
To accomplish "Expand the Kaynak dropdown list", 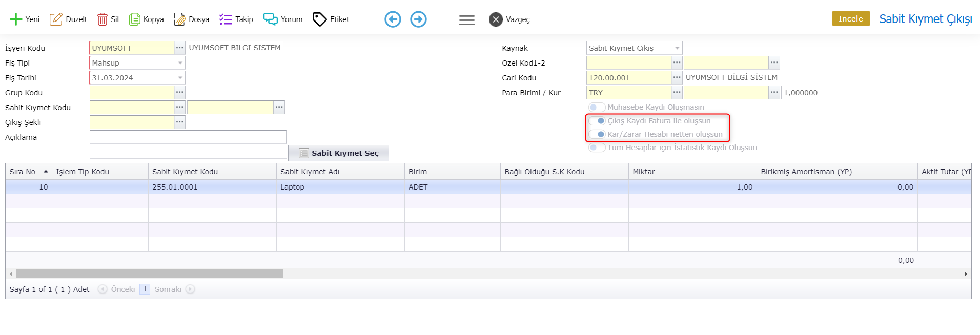I will (x=677, y=48).
